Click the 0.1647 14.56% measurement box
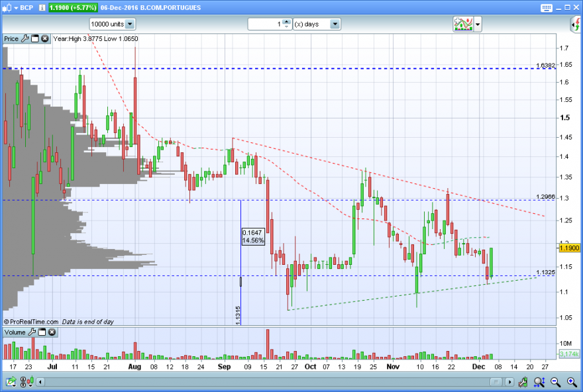The image size is (583, 392). (x=253, y=236)
